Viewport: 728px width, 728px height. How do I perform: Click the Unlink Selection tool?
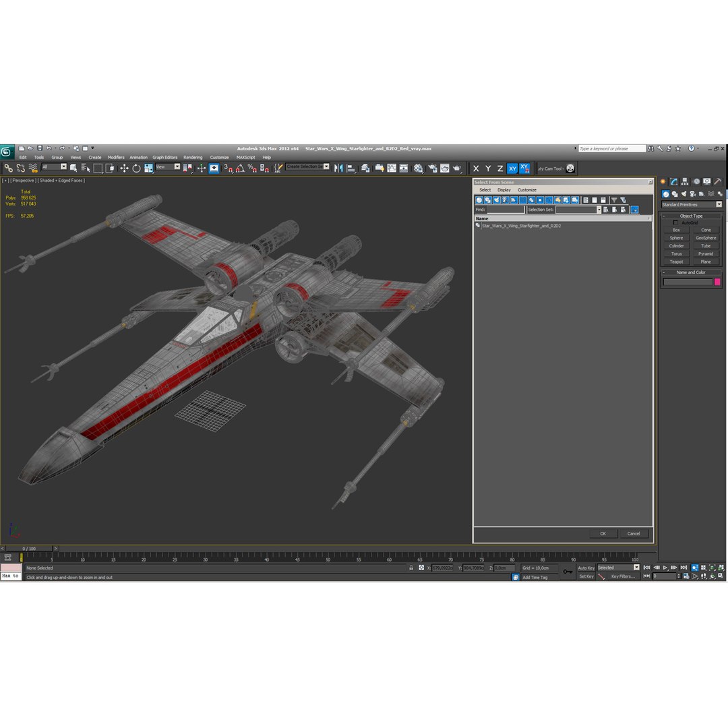[x=20, y=168]
